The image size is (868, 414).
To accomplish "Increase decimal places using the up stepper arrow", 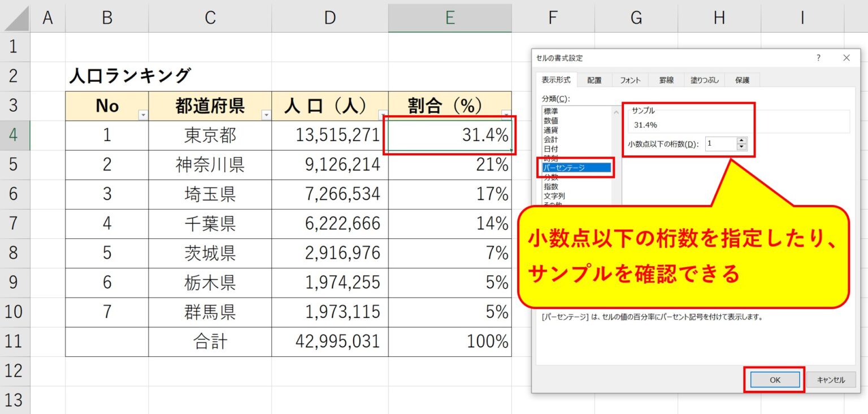I will coord(741,140).
